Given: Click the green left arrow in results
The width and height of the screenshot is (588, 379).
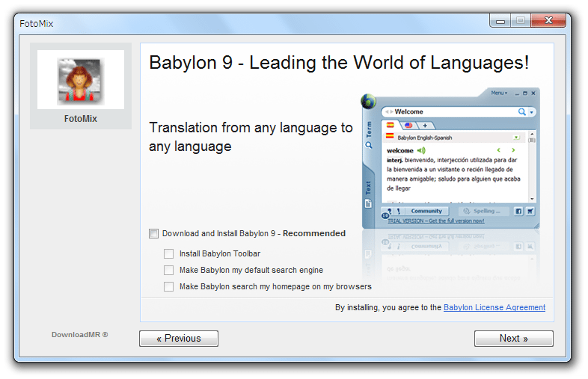Looking at the screenshot, I should point(499,150).
